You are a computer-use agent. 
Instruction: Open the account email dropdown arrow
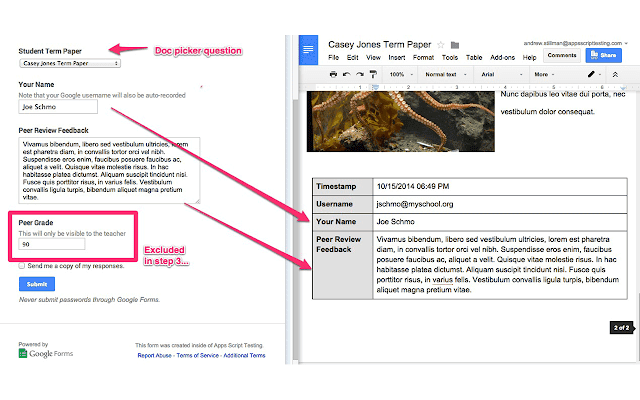(x=626, y=43)
